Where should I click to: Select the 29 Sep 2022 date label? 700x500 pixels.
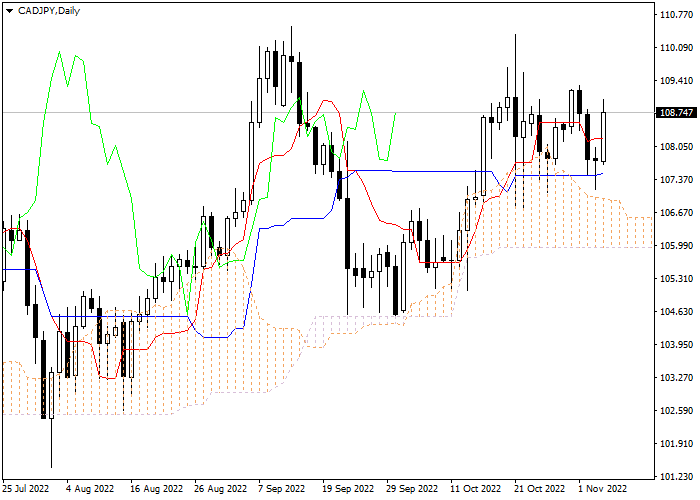coord(412,489)
